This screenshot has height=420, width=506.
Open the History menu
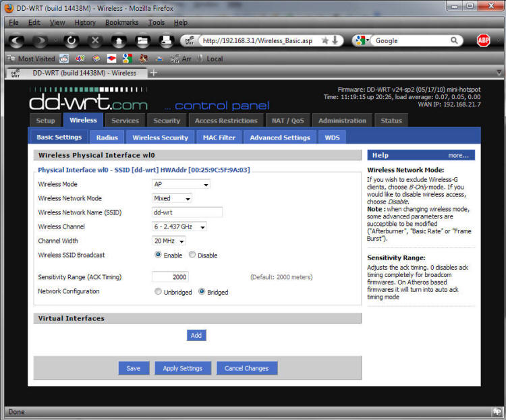coord(85,22)
